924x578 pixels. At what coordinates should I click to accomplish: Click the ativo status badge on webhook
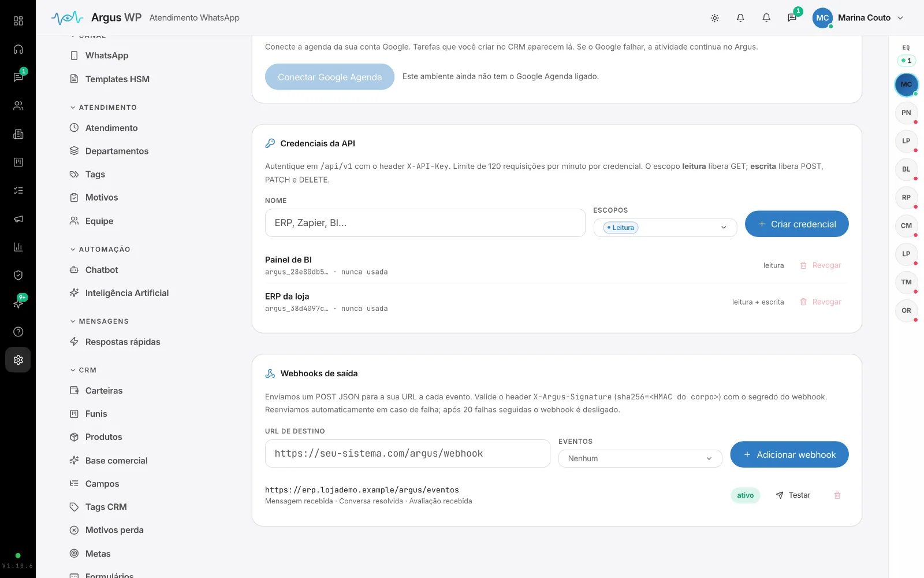click(745, 495)
